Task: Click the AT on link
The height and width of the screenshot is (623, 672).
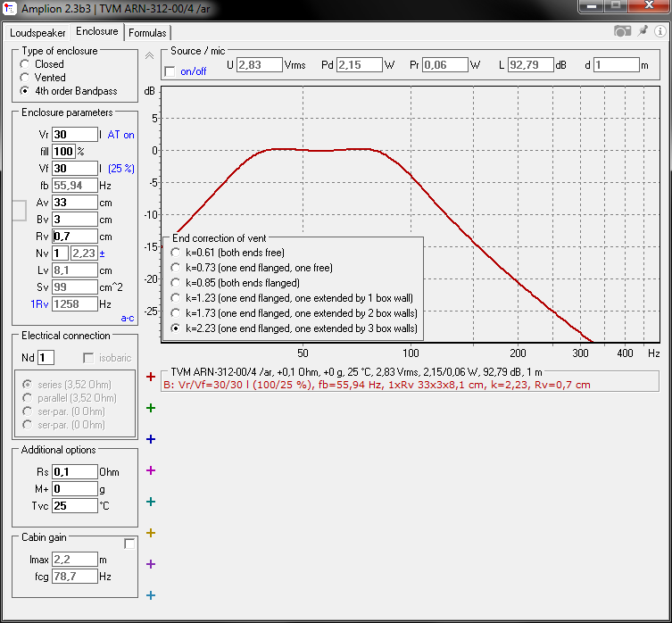Action: pyautogui.click(x=120, y=135)
